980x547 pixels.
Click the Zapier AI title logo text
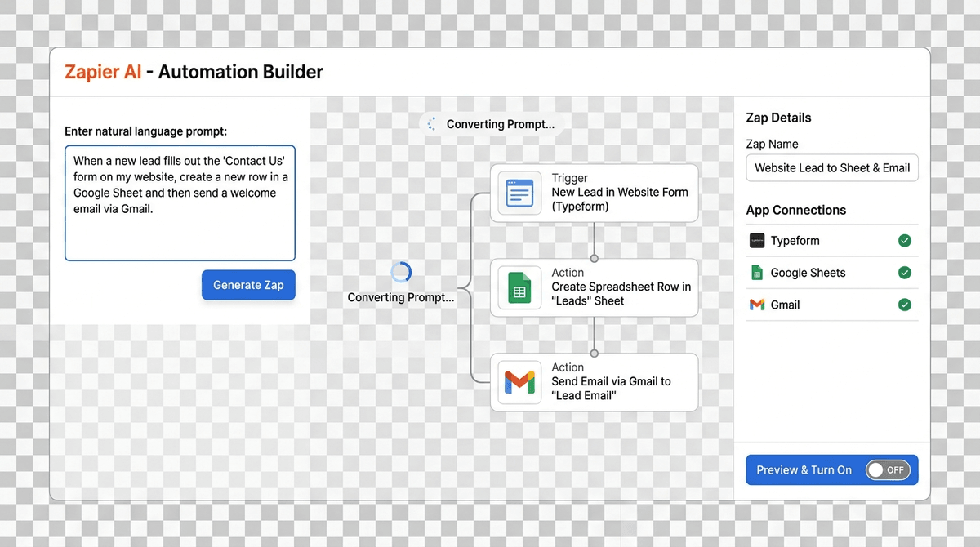tap(103, 72)
